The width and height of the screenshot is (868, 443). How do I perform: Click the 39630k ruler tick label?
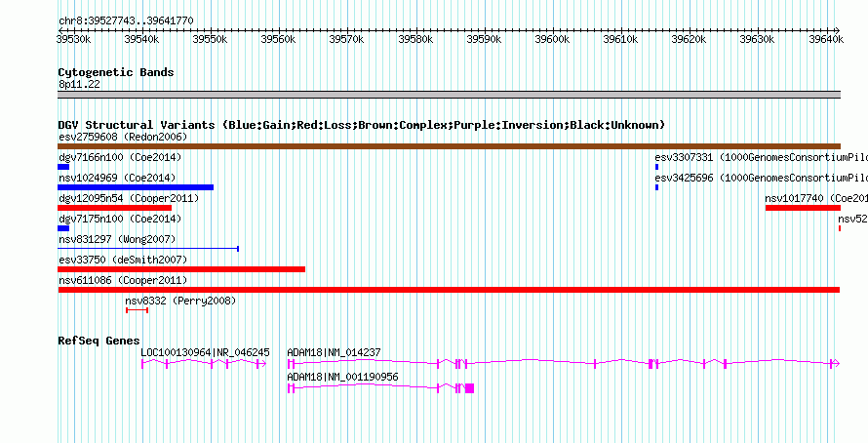757,39
